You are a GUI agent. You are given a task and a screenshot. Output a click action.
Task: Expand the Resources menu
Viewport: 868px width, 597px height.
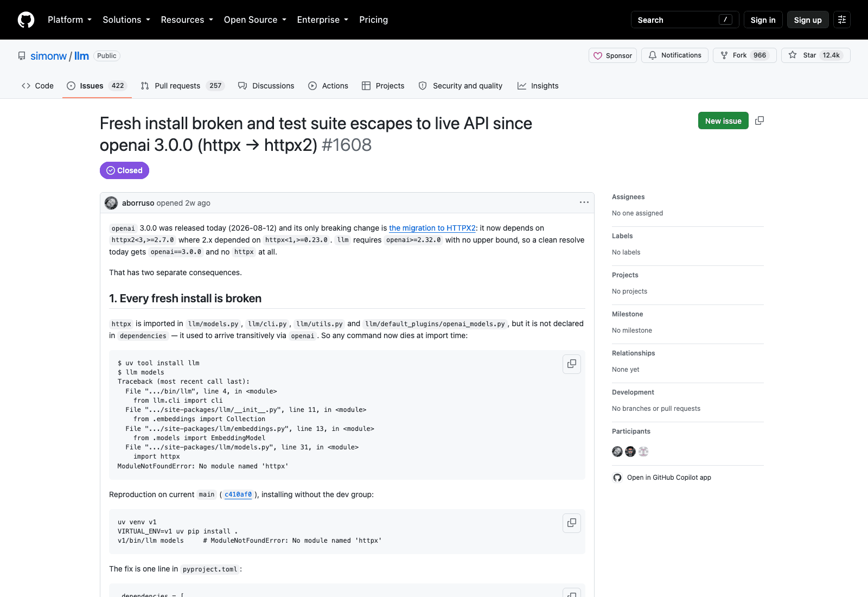[187, 20]
